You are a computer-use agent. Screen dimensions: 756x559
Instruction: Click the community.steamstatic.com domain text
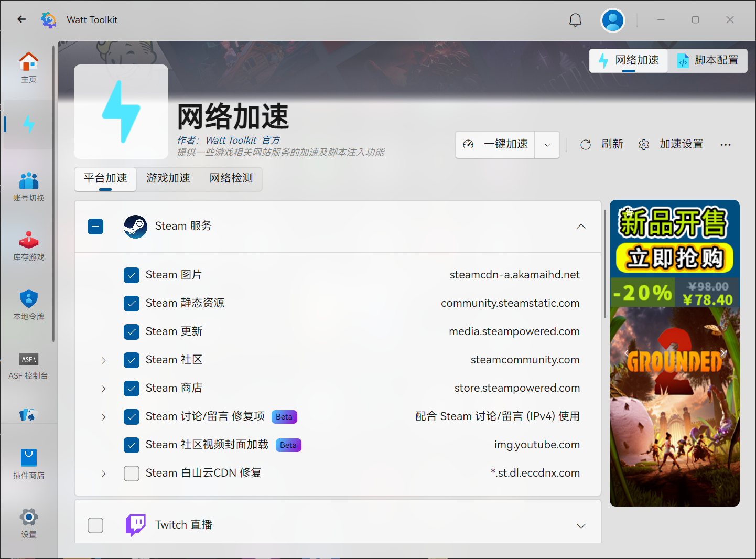click(x=510, y=303)
